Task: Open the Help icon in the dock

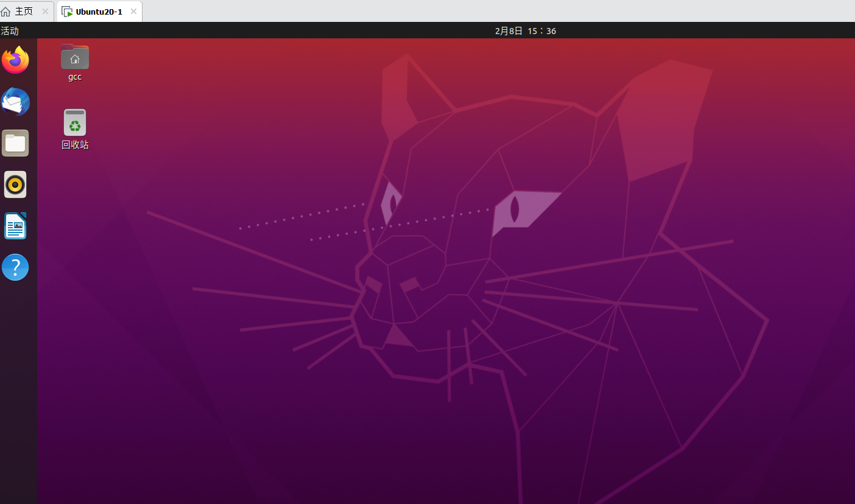Action: point(15,267)
